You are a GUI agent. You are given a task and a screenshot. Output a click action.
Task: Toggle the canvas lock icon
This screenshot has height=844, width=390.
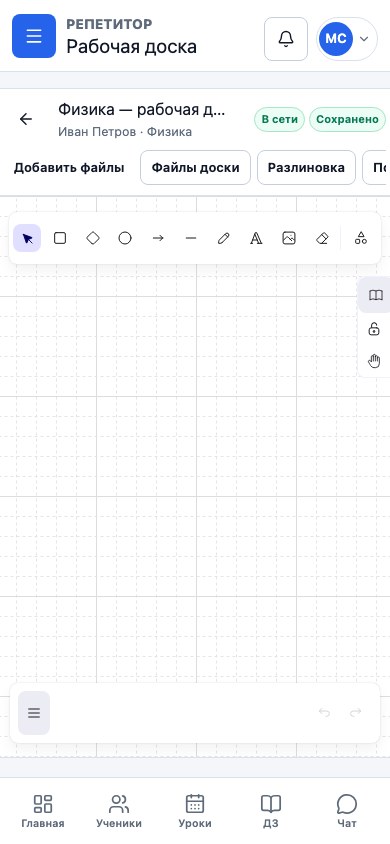click(x=374, y=329)
